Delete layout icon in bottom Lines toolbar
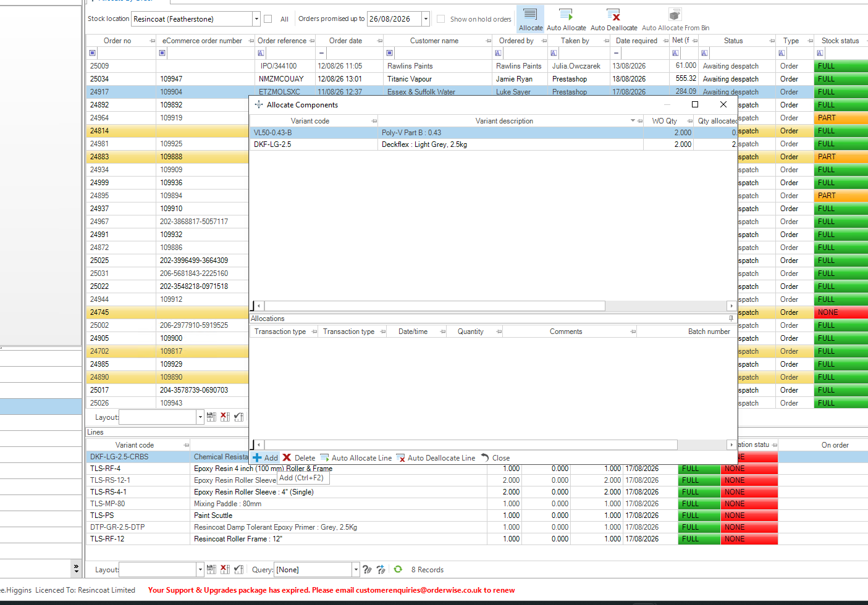 point(225,569)
